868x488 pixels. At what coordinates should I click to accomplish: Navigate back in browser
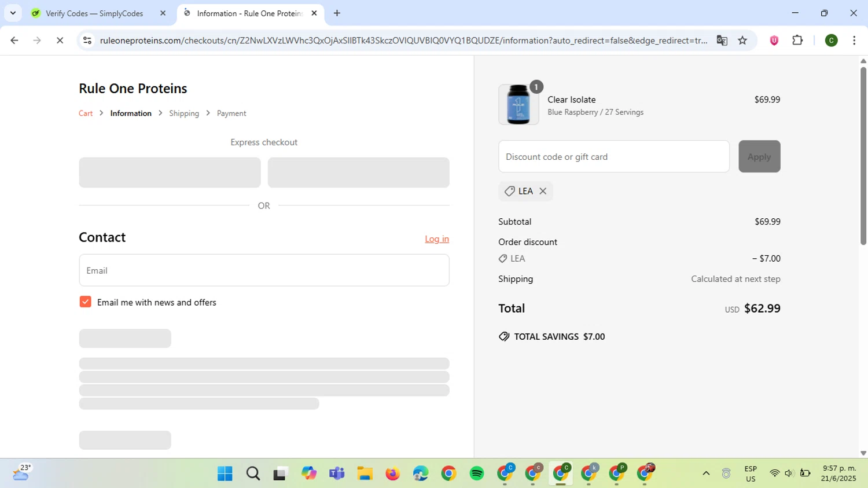tap(14, 41)
